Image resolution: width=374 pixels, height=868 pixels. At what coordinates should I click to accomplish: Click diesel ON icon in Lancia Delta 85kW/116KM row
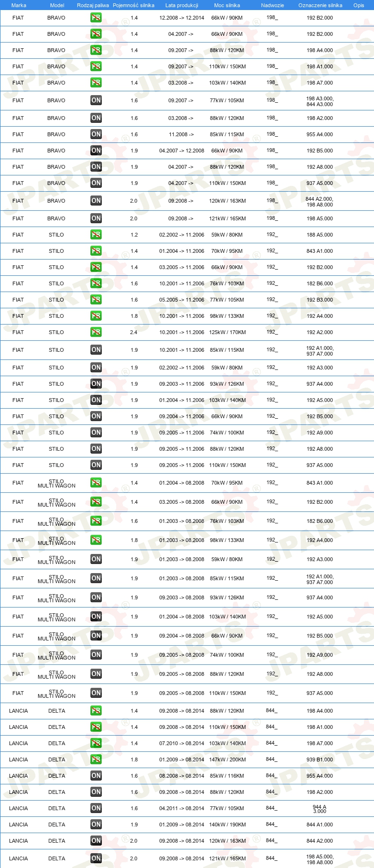pyautogui.click(x=96, y=776)
